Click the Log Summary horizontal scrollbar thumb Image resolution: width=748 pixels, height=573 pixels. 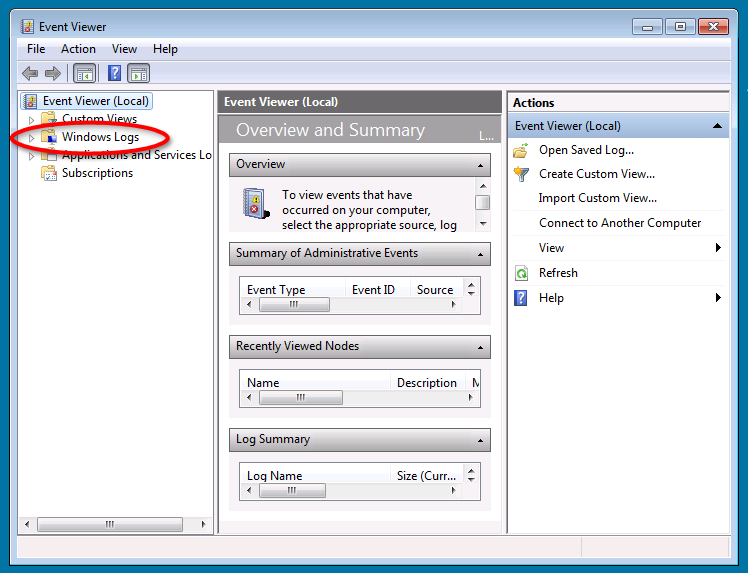[x=292, y=491]
